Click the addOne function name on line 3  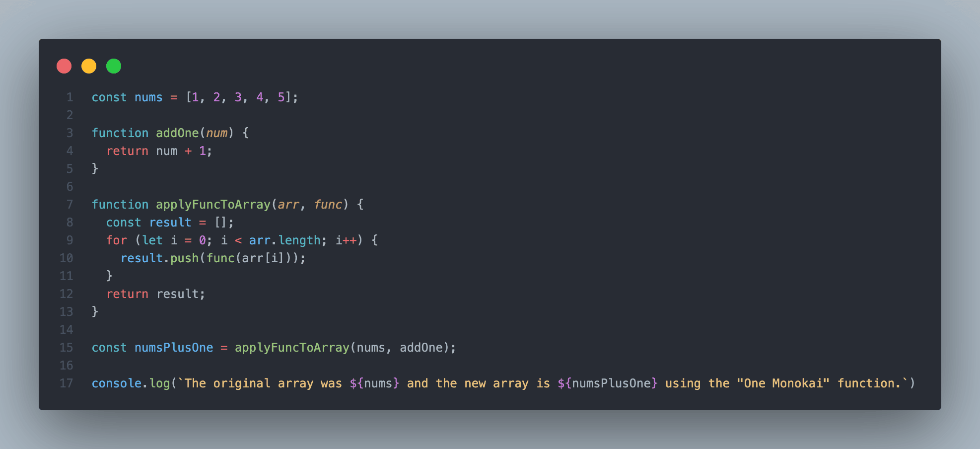pyautogui.click(x=177, y=133)
